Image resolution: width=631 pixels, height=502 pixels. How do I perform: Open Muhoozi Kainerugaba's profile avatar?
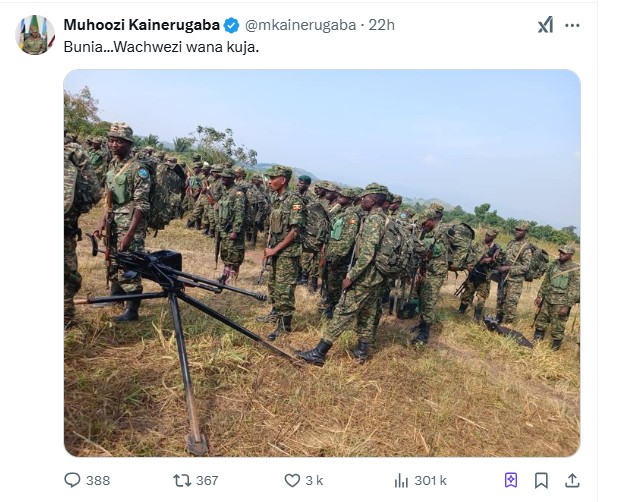(35, 36)
